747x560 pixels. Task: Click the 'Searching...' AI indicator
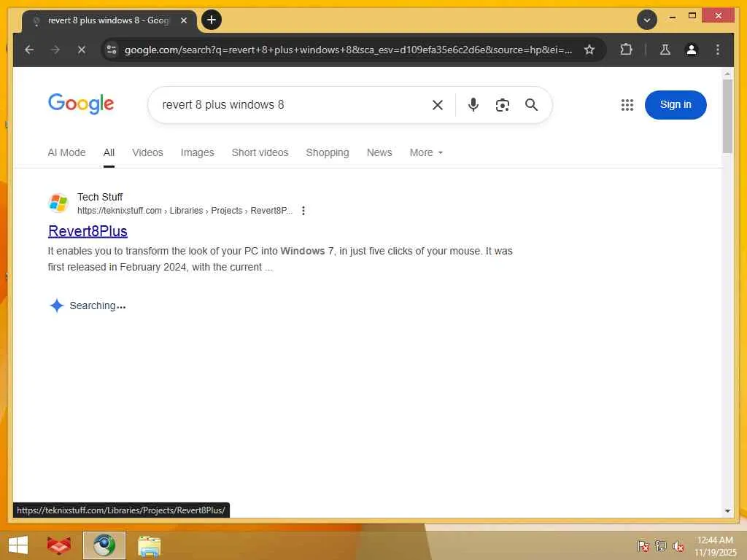tap(88, 306)
